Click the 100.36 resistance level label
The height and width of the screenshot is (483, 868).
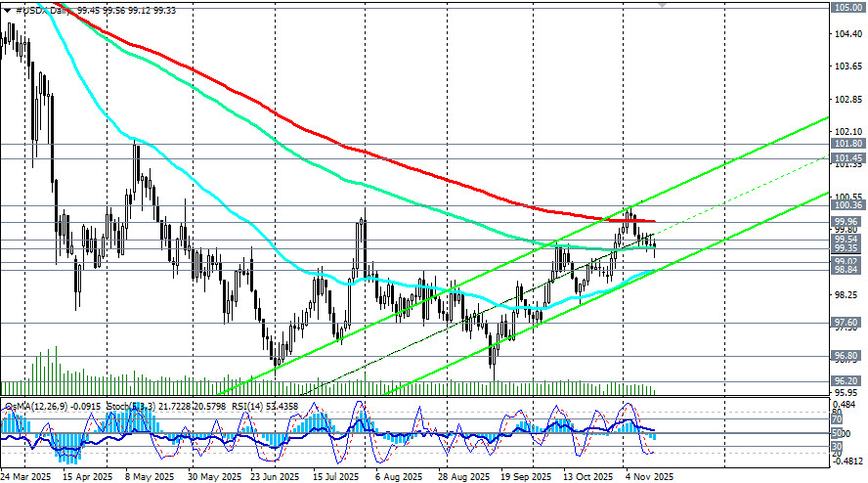pos(846,205)
